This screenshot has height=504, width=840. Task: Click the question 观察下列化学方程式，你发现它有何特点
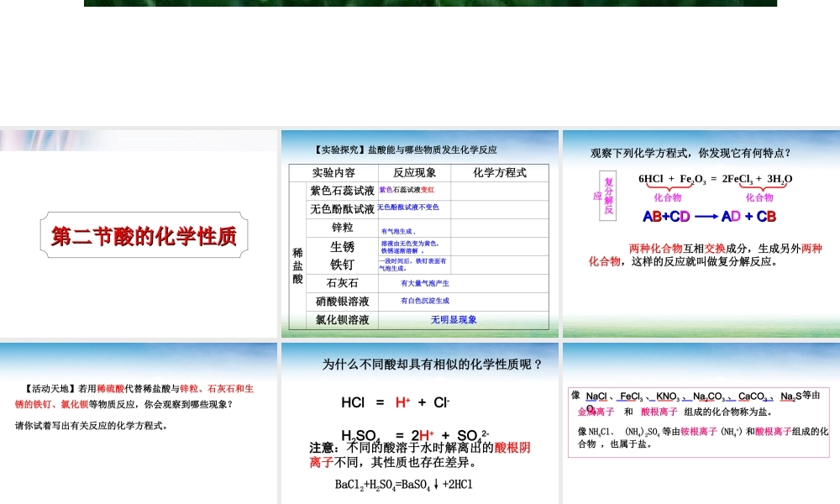click(690, 153)
